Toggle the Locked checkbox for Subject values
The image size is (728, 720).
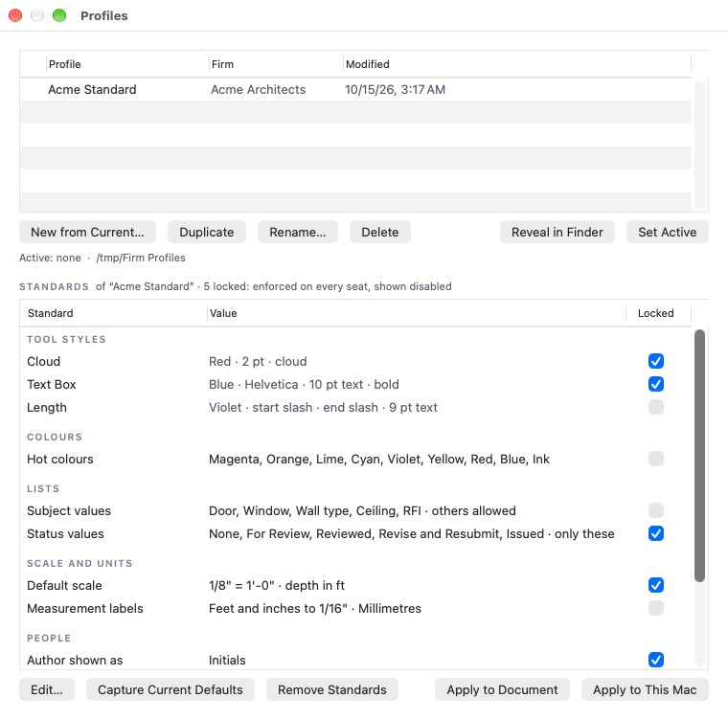(655, 510)
